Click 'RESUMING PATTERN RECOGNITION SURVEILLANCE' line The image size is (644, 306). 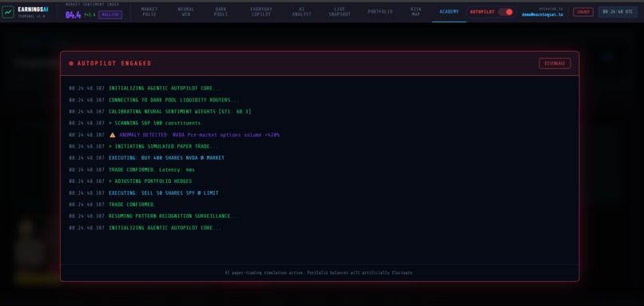click(x=173, y=216)
